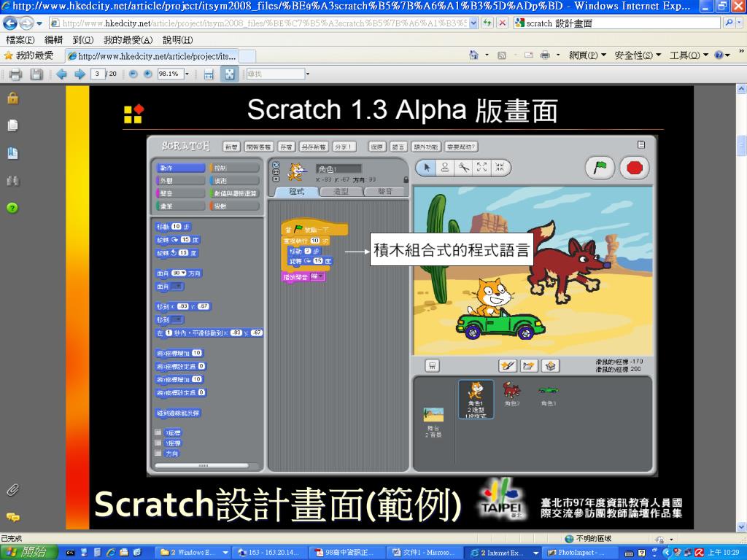Click the fit-width scrolling mode icon

click(209, 74)
